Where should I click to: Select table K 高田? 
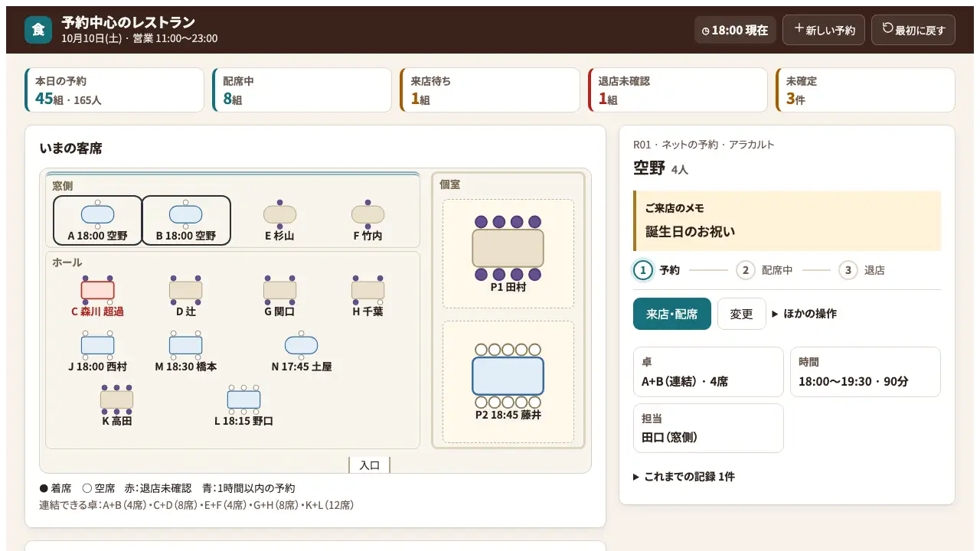coord(116,406)
